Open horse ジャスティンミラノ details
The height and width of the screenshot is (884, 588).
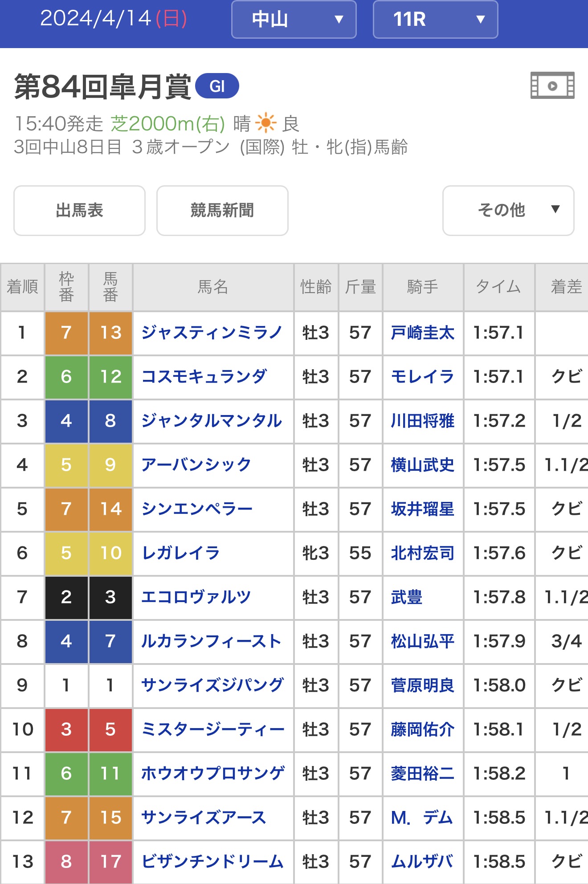(212, 333)
